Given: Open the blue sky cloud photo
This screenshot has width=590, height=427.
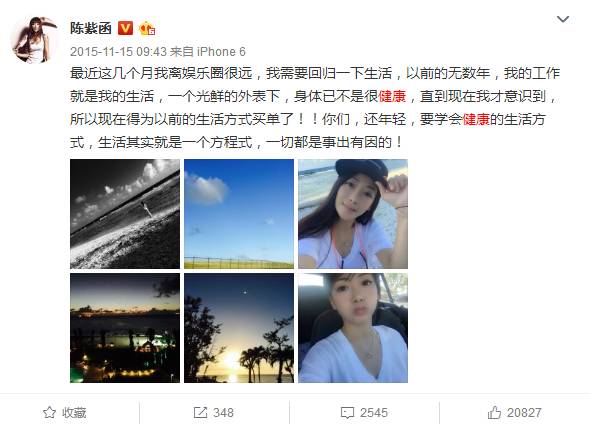Looking at the screenshot, I should pos(239,214).
